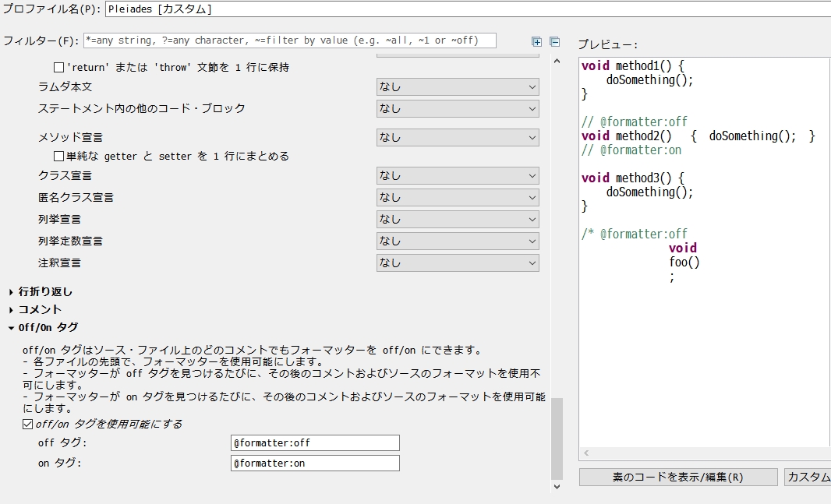Click the settings scrollbar up arrow
The width and height of the screenshot is (831, 504).
point(557,62)
